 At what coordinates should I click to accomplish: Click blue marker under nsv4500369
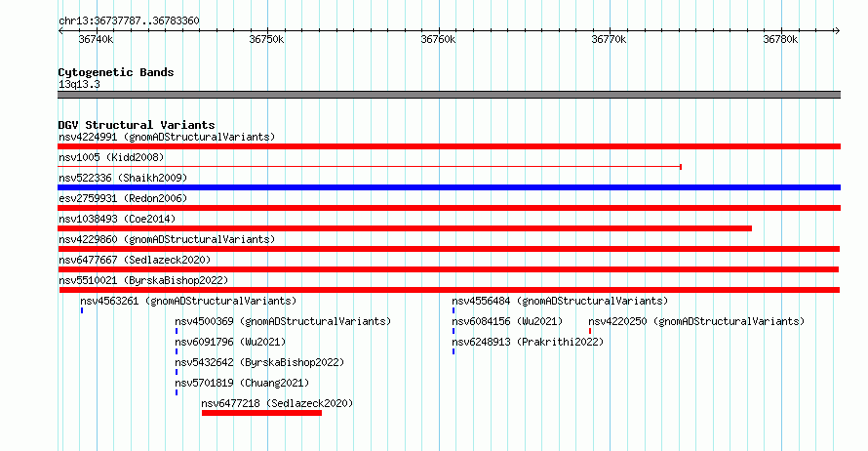click(177, 331)
